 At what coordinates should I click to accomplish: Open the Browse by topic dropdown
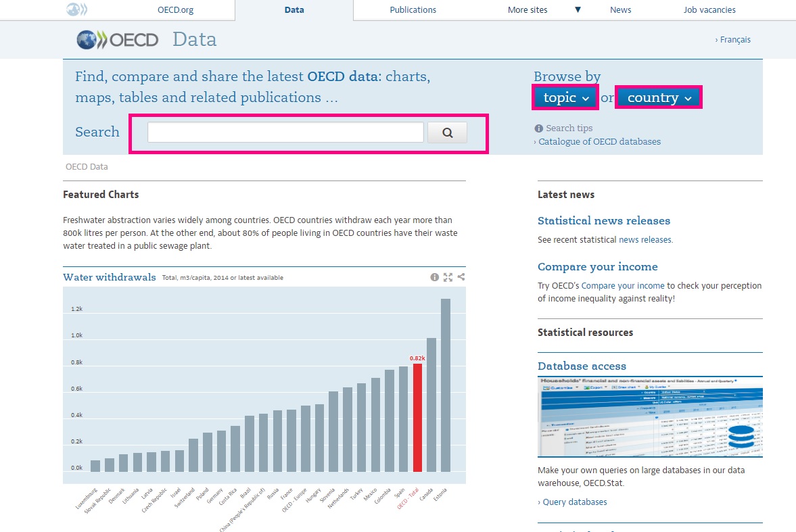565,97
